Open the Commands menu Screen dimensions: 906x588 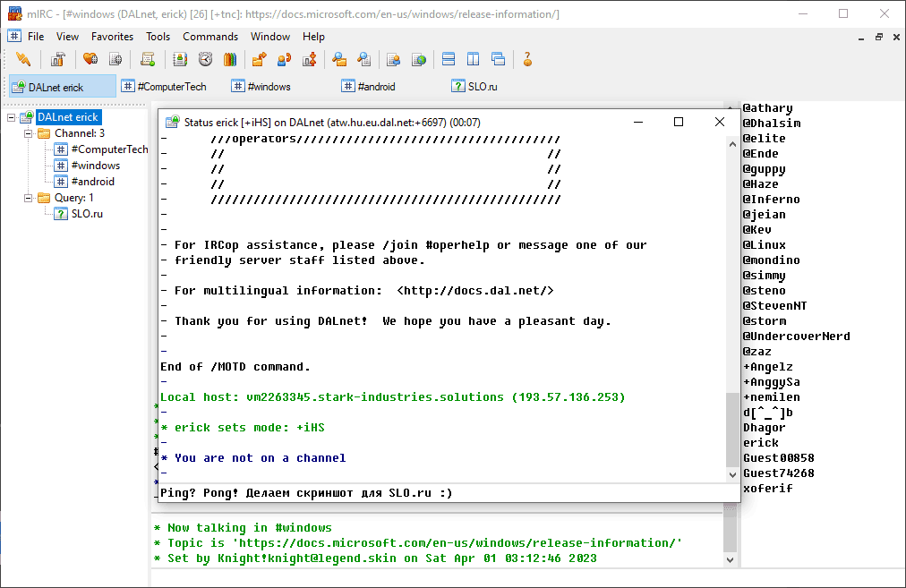coord(210,37)
